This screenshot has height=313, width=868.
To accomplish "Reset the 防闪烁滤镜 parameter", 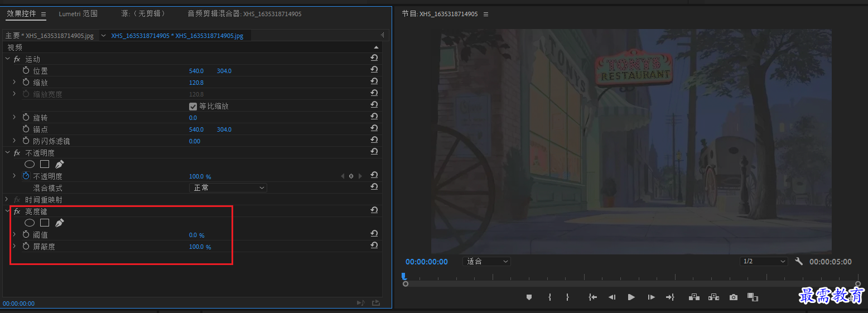I will [x=374, y=140].
